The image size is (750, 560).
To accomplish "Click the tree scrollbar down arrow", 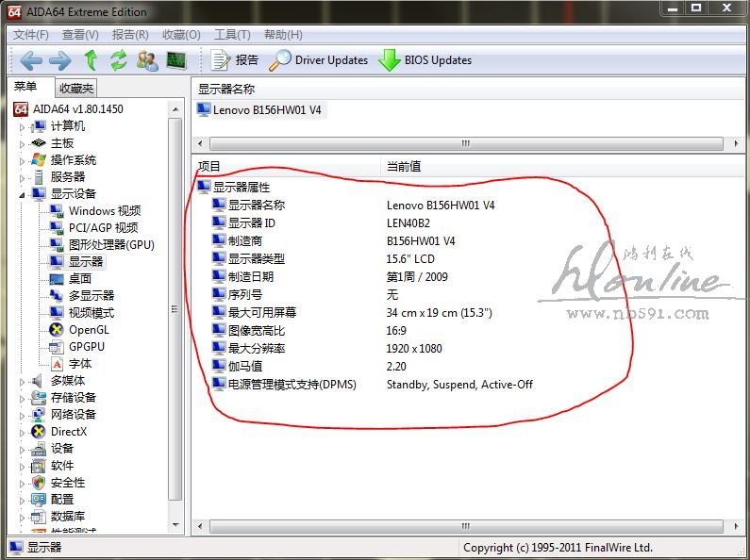I will (175, 525).
